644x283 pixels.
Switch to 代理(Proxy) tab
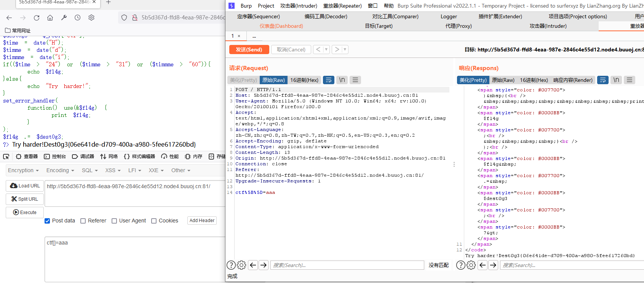click(459, 26)
